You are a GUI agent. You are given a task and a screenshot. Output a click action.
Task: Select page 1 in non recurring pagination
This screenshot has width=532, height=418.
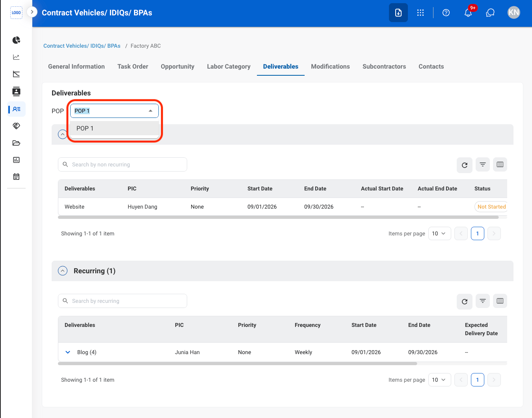pos(478,233)
